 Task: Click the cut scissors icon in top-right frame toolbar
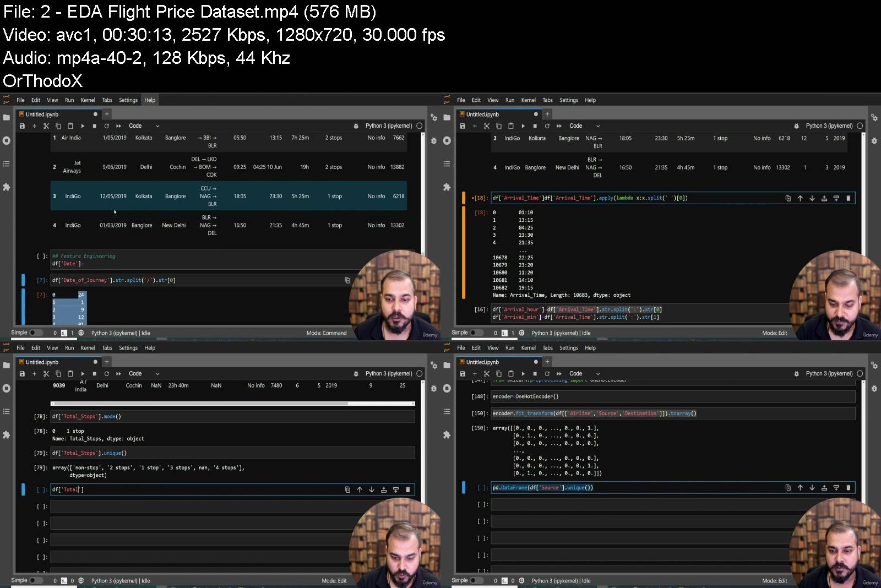[x=487, y=126]
